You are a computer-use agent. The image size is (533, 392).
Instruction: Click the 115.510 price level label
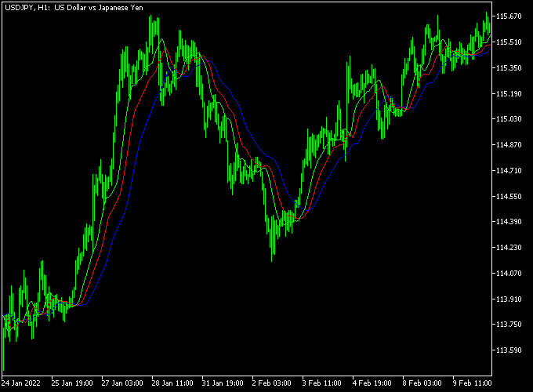(509, 42)
